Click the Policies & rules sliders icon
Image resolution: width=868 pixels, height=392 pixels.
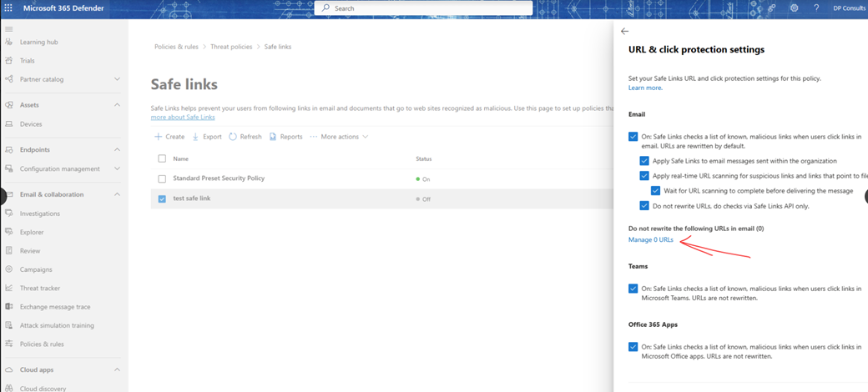pos(9,344)
